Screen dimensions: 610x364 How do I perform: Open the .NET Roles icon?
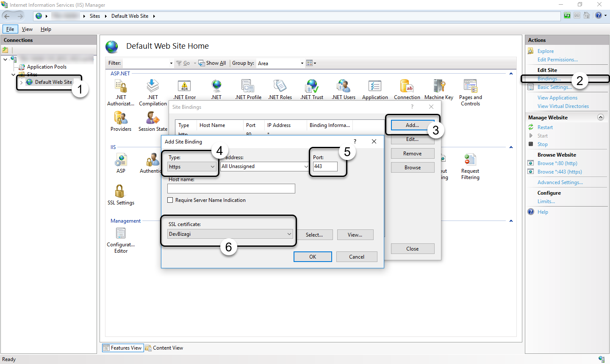pos(280,86)
